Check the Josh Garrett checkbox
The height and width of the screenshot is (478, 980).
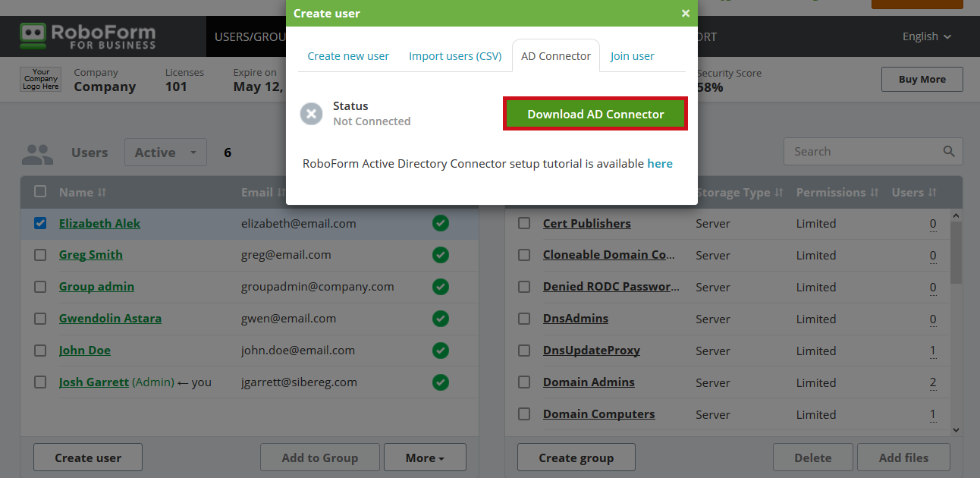[x=40, y=382]
